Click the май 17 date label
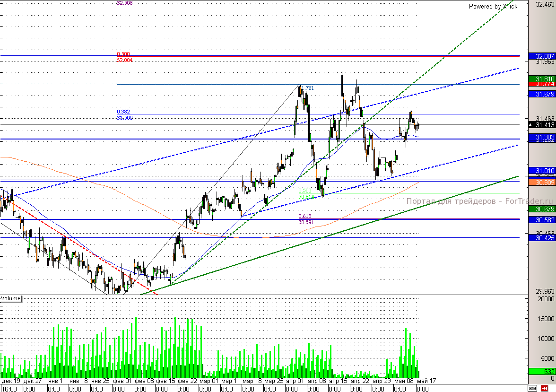 [x=426, y=381]
